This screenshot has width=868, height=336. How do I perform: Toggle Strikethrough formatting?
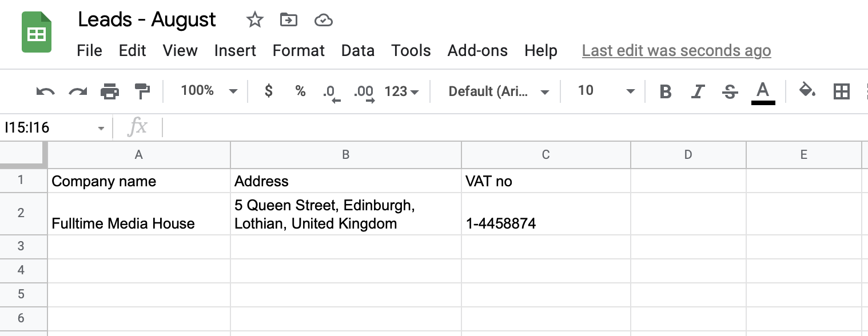[x=730, y=91]
